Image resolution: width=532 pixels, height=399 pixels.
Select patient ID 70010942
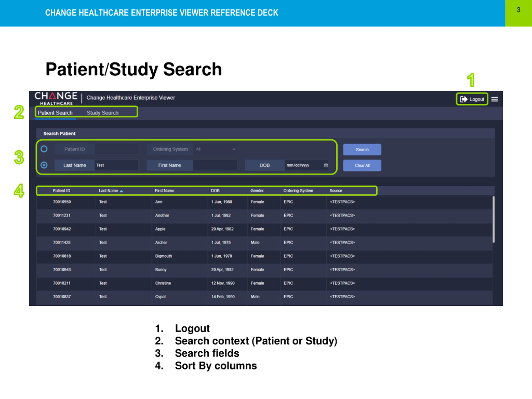coord(62,229)
